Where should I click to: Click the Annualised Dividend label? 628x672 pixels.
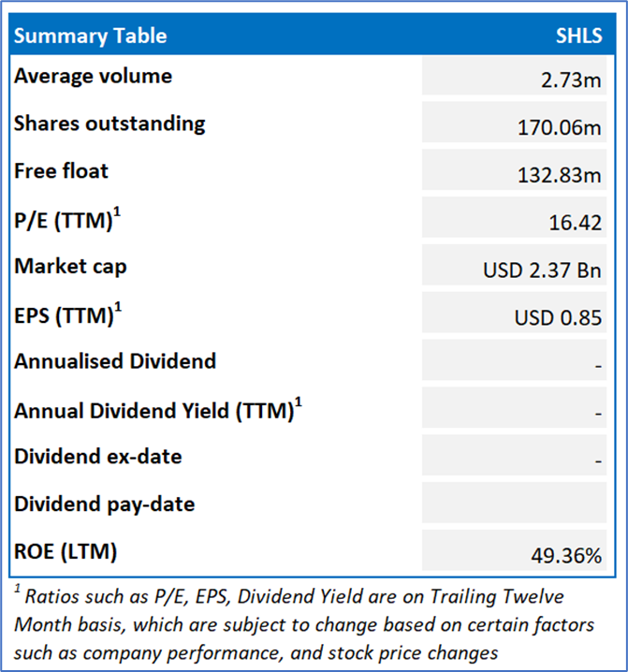(x=115, y=361)
